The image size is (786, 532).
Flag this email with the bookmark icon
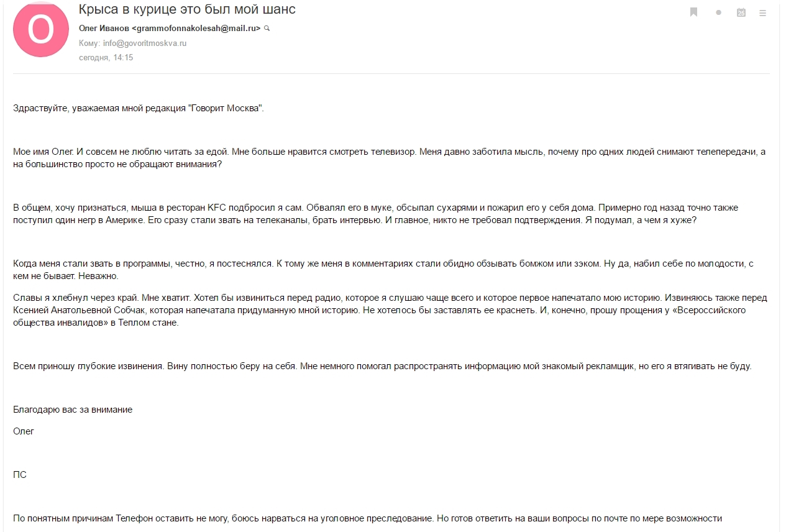[x=694, y=12]
